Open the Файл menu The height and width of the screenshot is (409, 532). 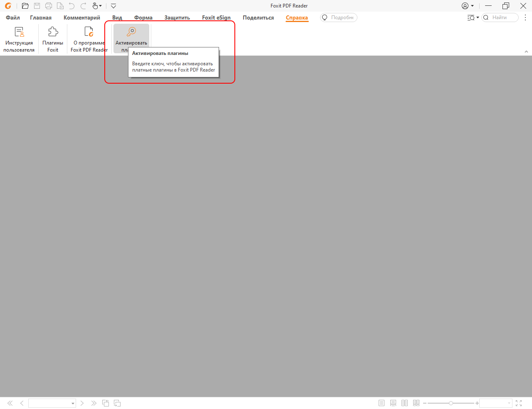tap(13, 17)
